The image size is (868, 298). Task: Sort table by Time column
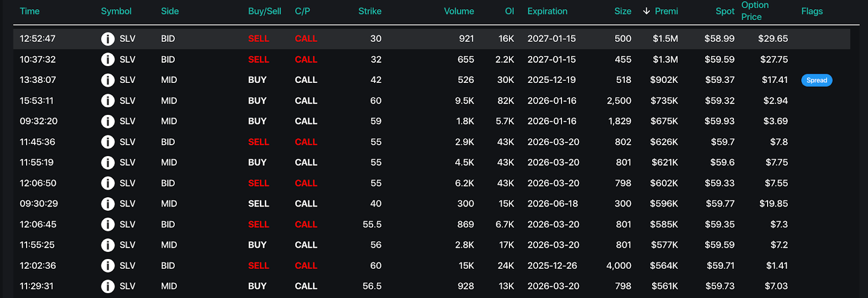pos(29,11)
